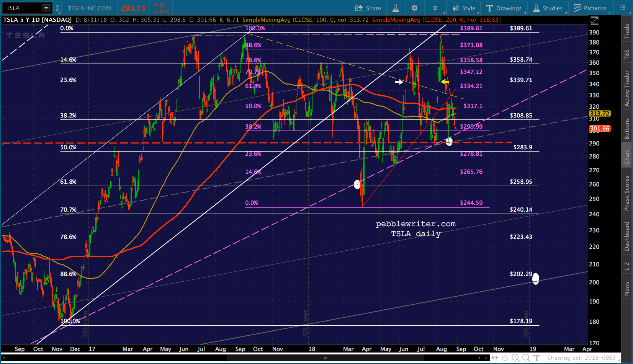
Task: Click the text drawing tool T icon
Action: pos(536,358)
